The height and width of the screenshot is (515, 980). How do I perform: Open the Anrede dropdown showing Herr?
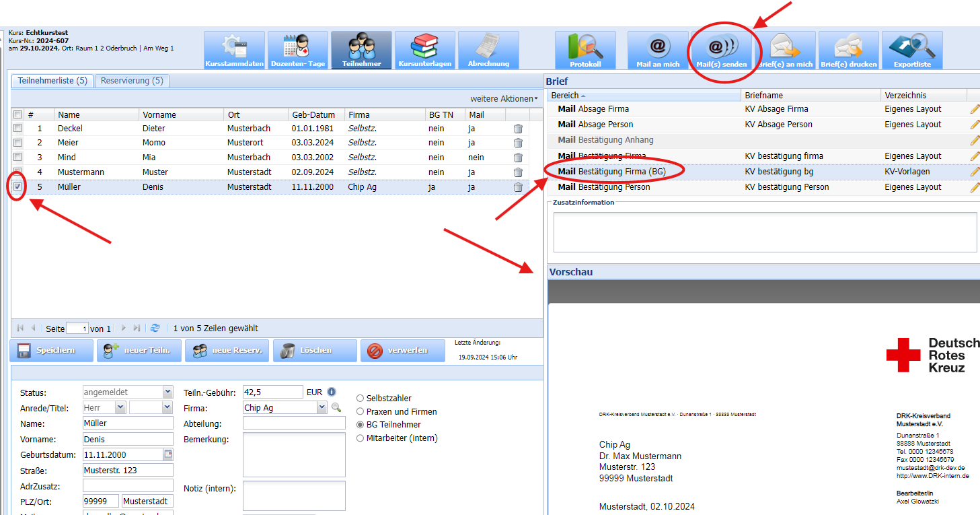pyautogui.click(x=120, y=408)
